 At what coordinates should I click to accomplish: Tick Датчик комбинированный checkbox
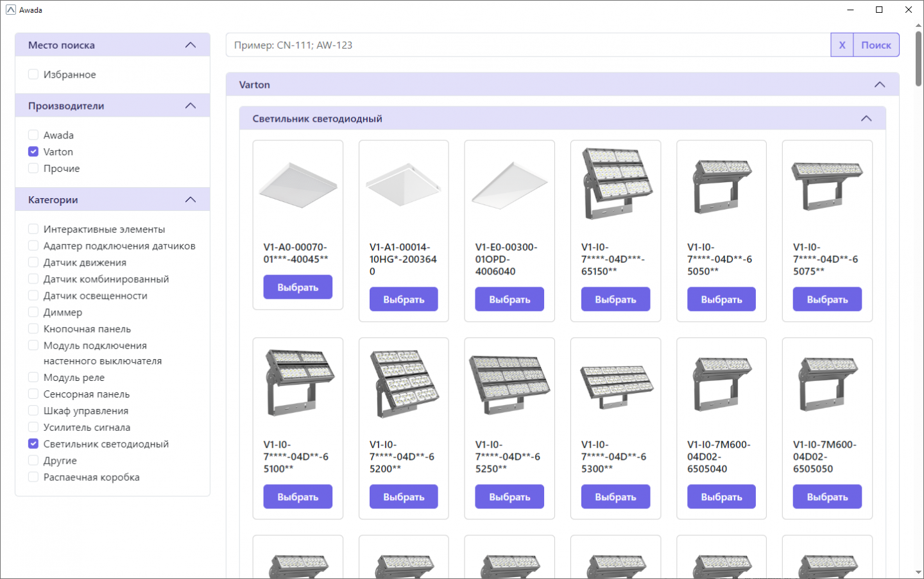[x=33, y=279]
